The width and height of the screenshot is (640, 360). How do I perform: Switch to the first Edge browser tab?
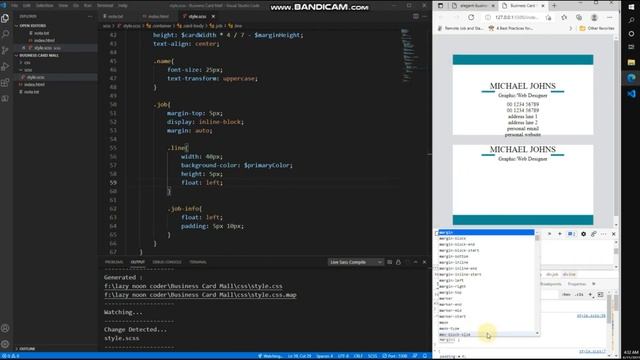coord(473,6)
